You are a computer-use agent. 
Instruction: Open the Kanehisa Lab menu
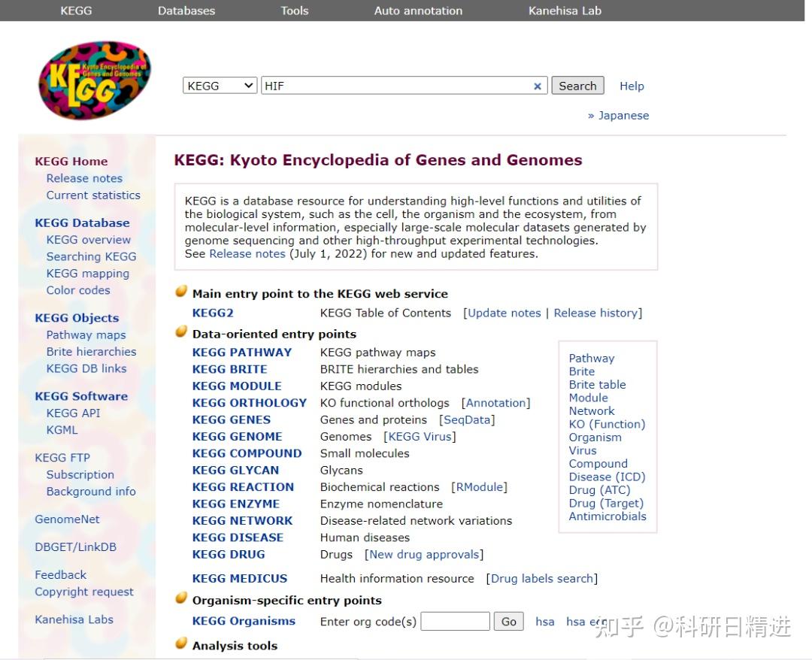coord(565,11)
